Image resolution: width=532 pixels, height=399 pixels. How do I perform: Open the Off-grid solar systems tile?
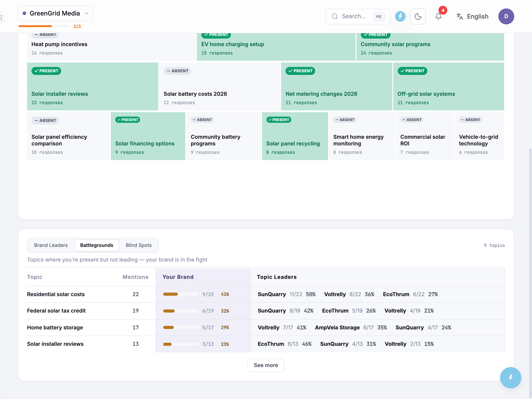click(x=449, y=86)
